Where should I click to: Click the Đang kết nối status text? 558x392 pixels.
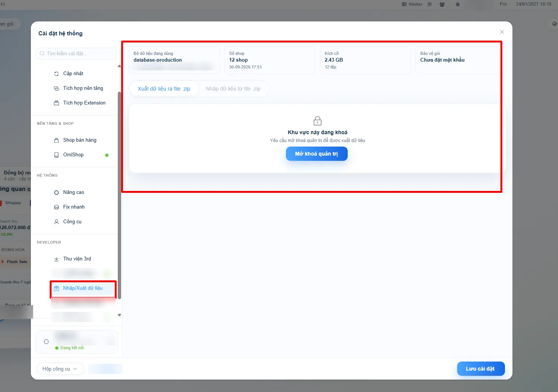(x=72, y=348)
